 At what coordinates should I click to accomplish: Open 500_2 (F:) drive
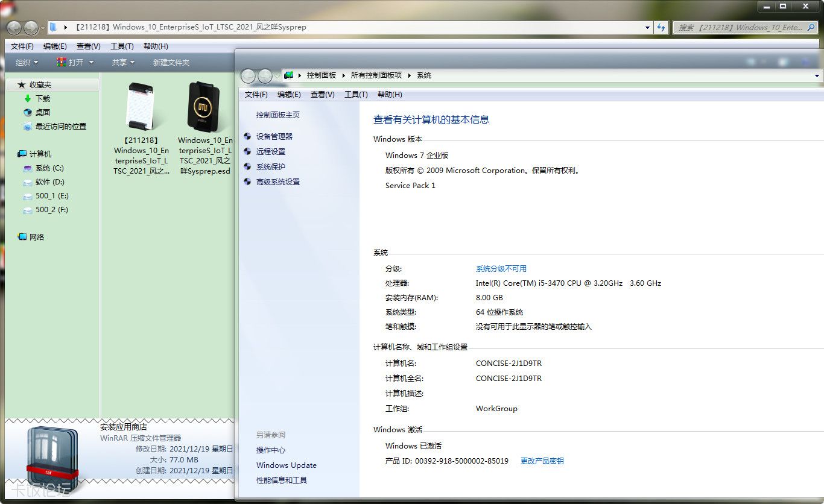[x=52, y=210]
